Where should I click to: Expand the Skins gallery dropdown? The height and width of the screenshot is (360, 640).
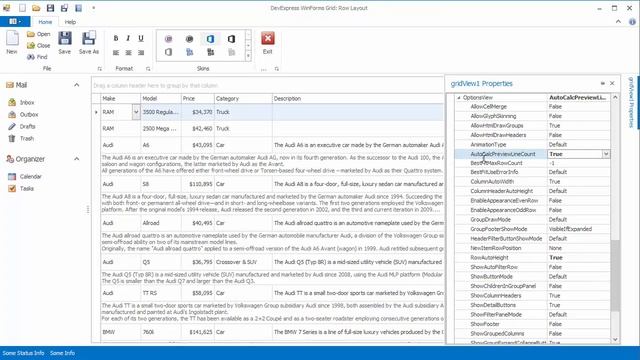pyautogui.click(x=248, y=57)
